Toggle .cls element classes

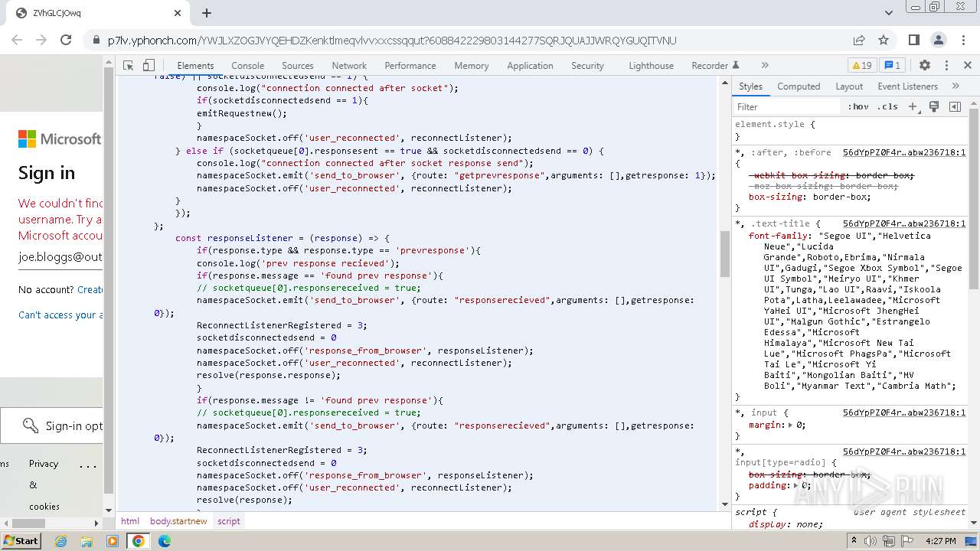(888, 107)
